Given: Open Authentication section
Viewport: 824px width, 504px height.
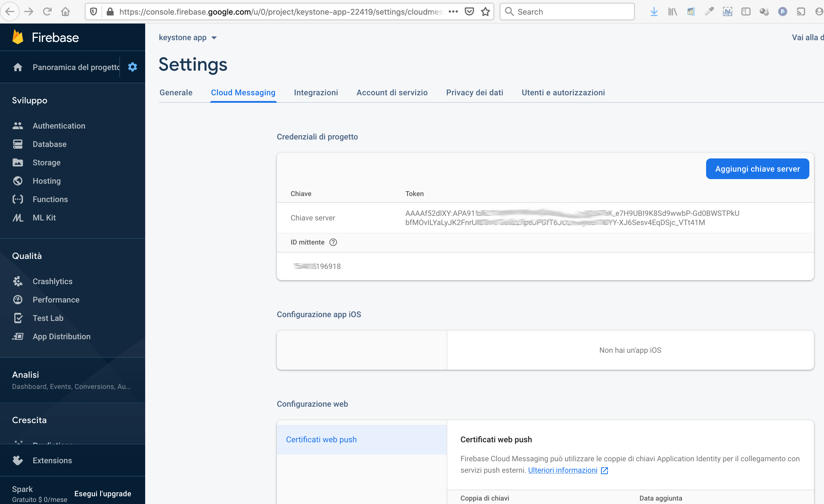Looking at the screenshot, I should tap(59, 125).
